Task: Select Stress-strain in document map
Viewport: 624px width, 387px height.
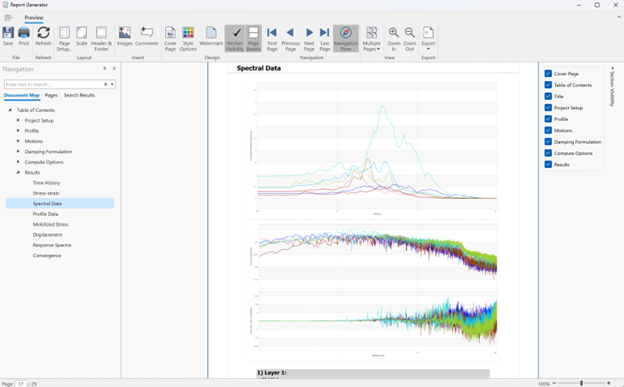Action: click(x=46, y=193)
